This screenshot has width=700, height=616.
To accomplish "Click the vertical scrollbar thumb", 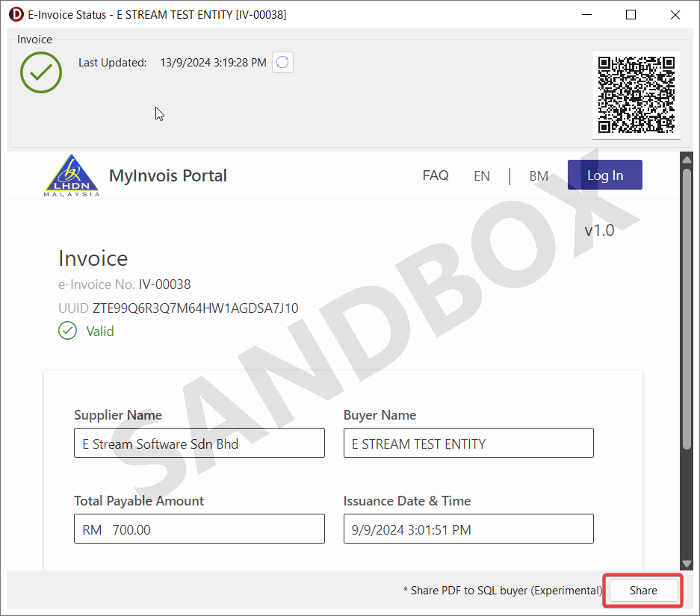I will tap(687, 306).
